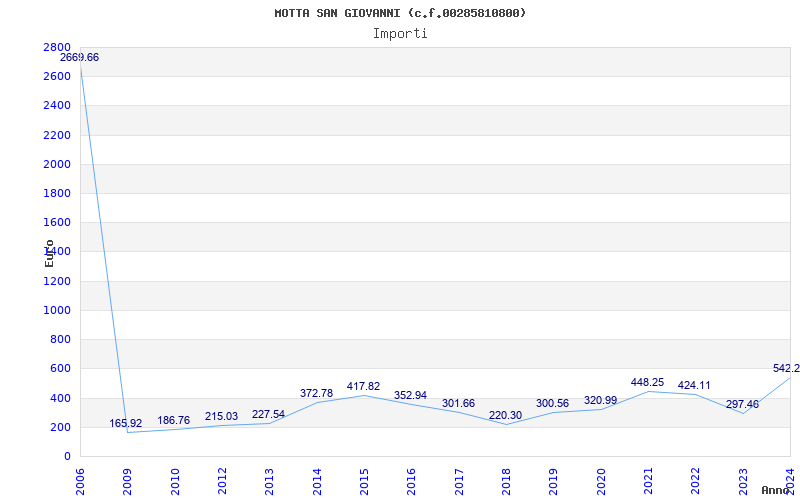
Task: Click the 2013 x-axis label
Action: coord(269,482)
